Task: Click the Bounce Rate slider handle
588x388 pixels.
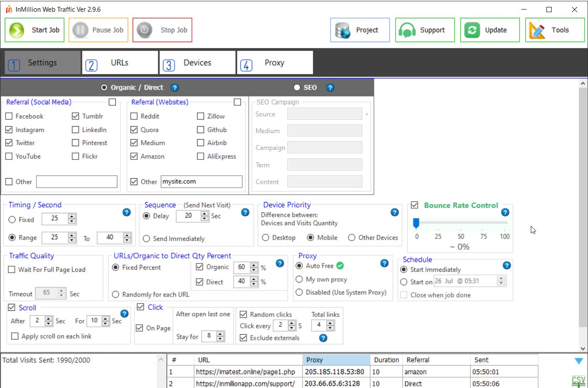Action: 416,223
